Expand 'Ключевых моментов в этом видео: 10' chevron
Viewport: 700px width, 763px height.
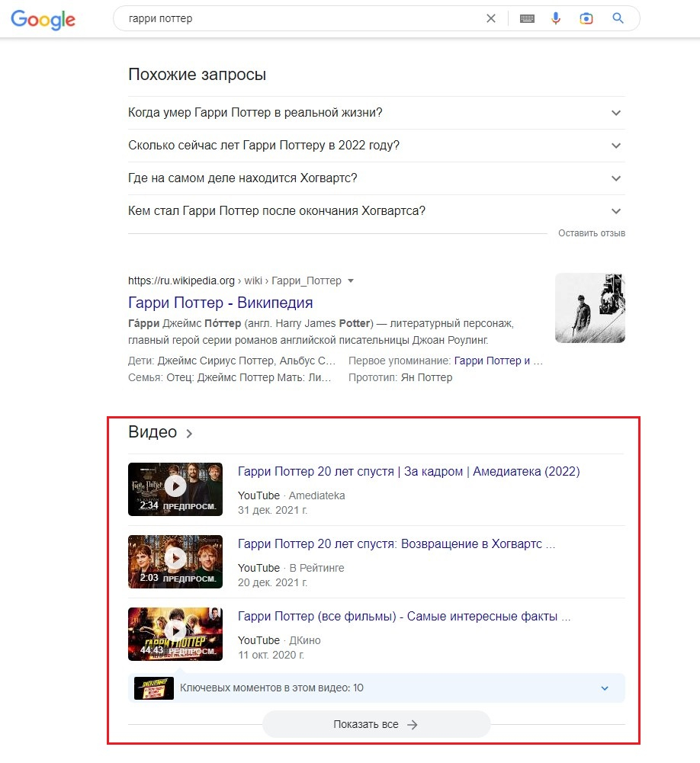pyautogui.click(x=605, y=688)
